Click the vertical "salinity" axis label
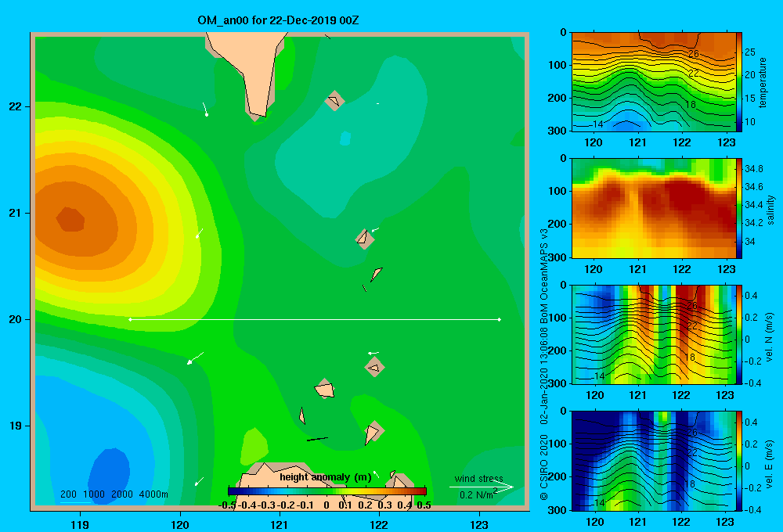Screen dimensions: 783x532 click(770, 210)
